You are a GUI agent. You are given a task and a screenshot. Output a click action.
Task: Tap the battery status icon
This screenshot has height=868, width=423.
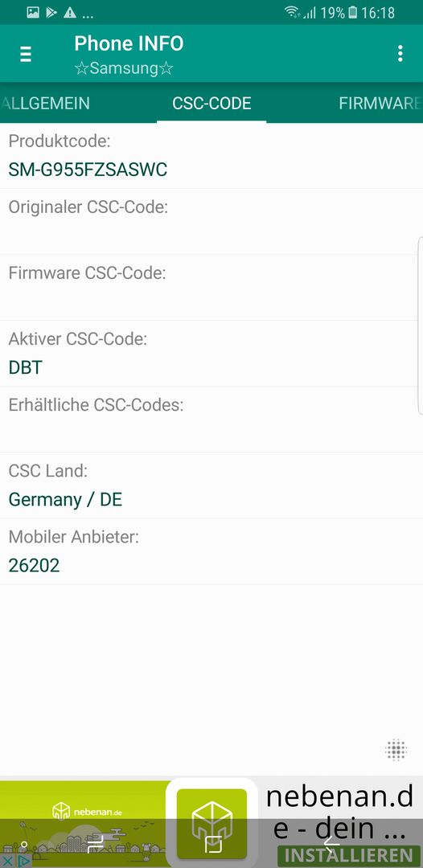(353, 12)
